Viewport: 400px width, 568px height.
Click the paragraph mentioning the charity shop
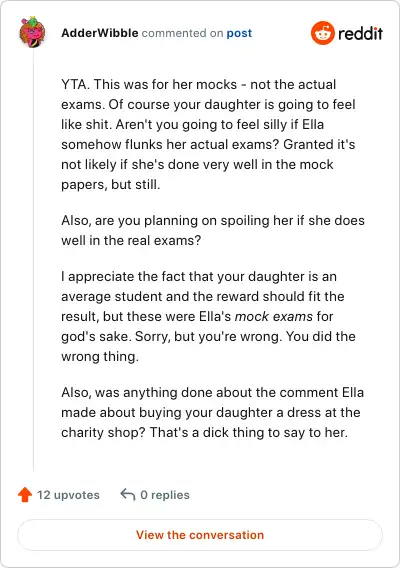212,413
